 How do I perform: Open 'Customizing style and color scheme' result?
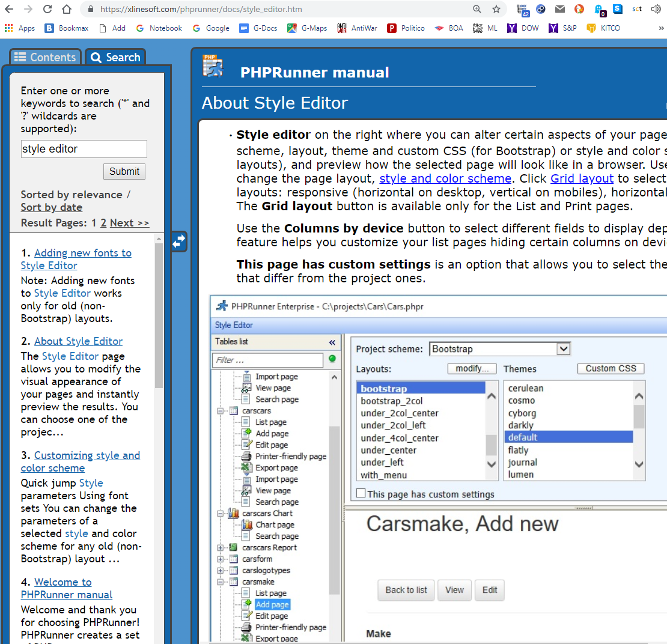tap(81, 461)
